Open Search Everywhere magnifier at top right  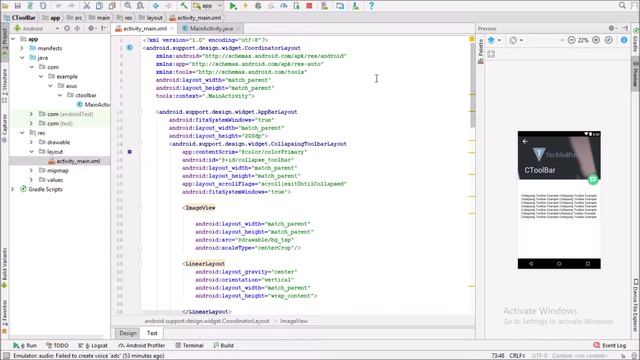pyautogui.click(x=622, y=5)
